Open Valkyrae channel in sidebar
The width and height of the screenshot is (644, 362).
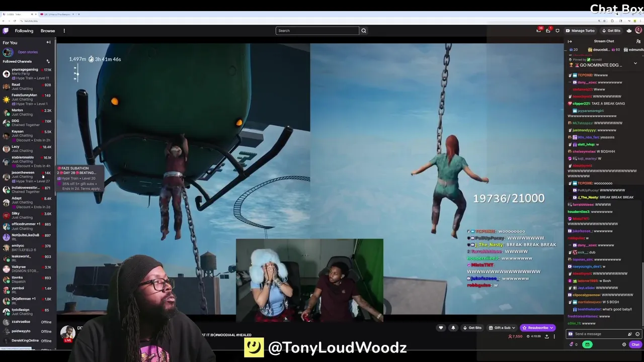coord(27,269)
